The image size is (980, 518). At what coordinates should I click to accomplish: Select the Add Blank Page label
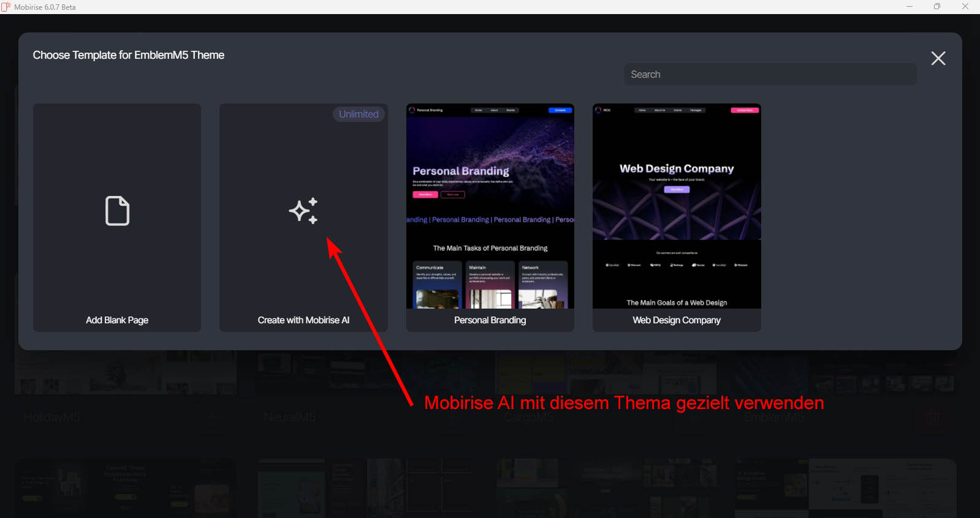coord(117,320)
